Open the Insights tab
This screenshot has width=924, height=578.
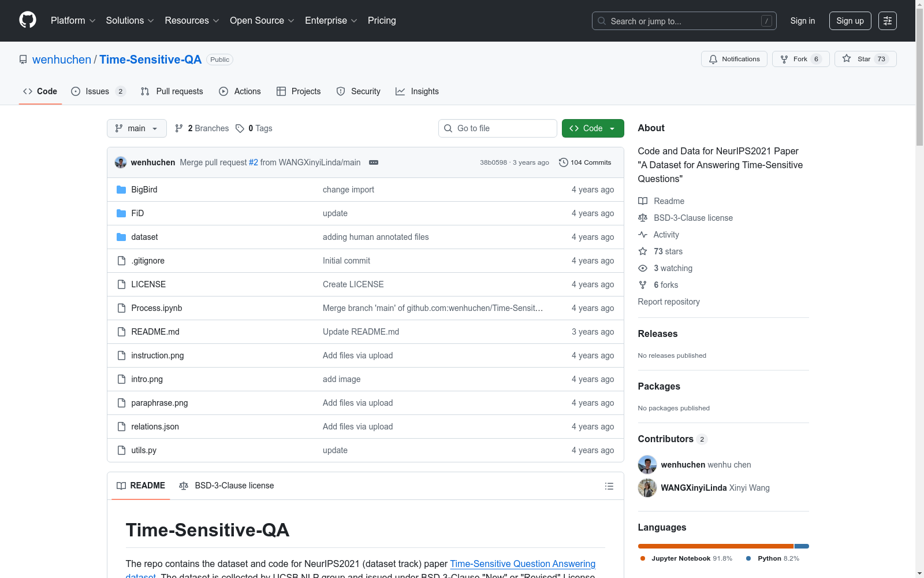(x=418, y=91)
